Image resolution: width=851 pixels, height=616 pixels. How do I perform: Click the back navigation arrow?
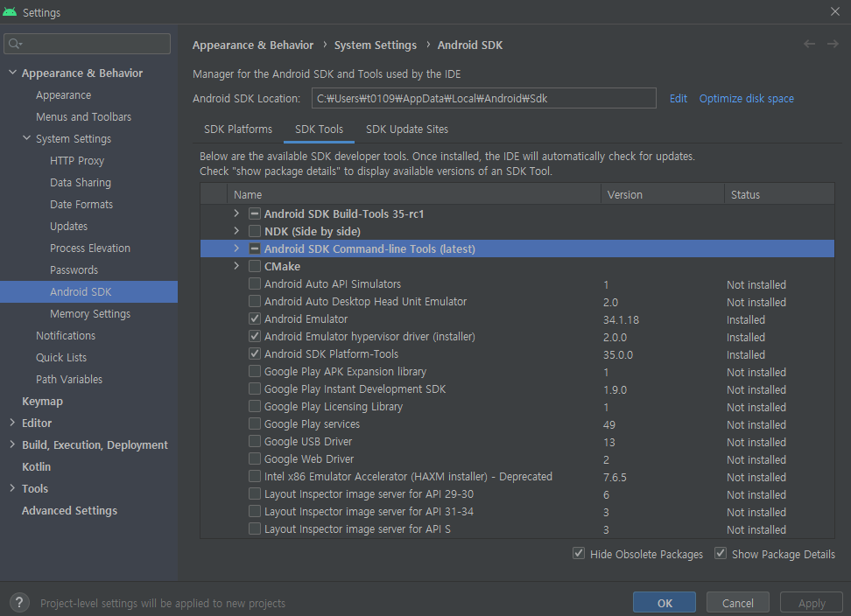[809, 44]
